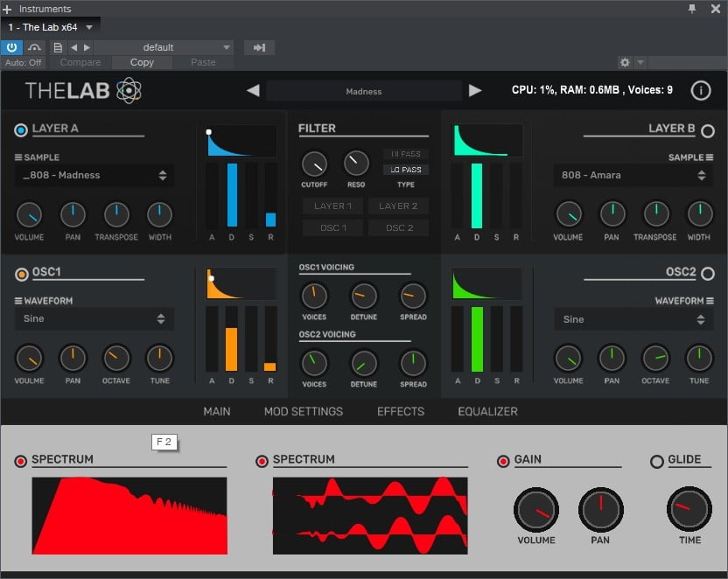Switch to the EFFECTS tab
Screen dimensions: 728x579
(401, 412)
